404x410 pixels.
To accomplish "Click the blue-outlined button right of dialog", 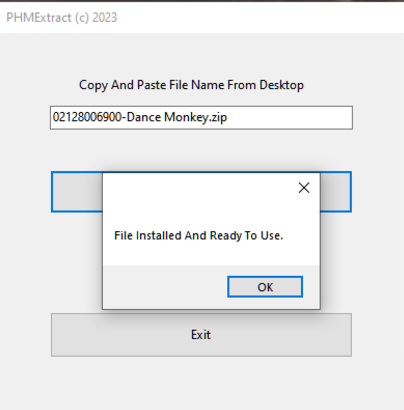I will click(x=336, y=192).
